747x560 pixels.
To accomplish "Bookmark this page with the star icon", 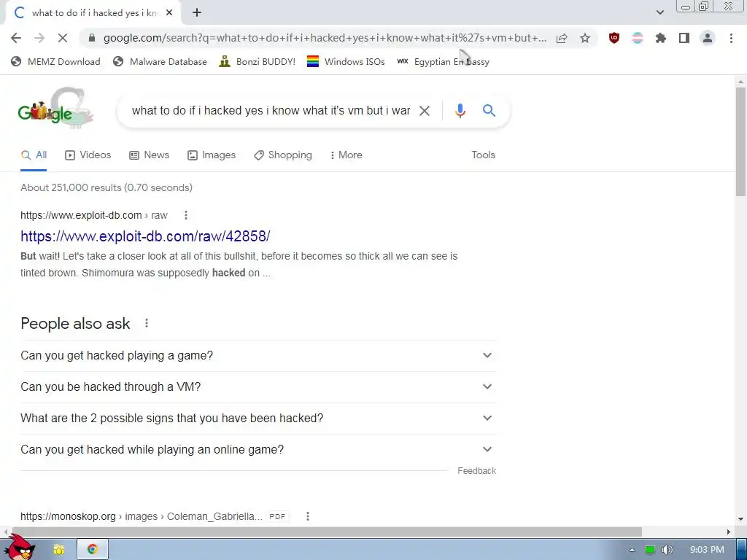I will (585, 38).
